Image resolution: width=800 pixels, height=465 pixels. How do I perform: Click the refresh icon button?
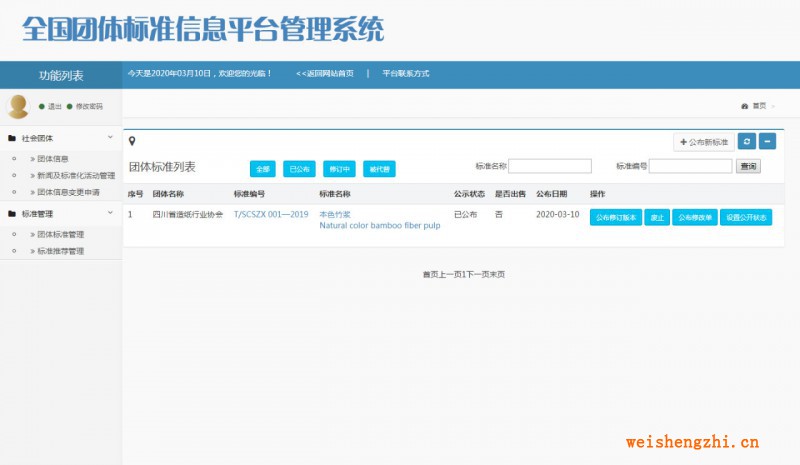[746, 142]
